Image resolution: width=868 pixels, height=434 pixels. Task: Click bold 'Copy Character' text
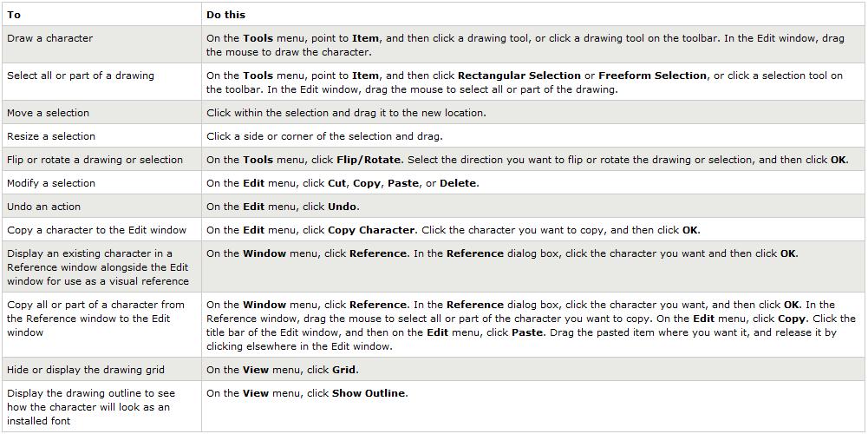[371, 229]
